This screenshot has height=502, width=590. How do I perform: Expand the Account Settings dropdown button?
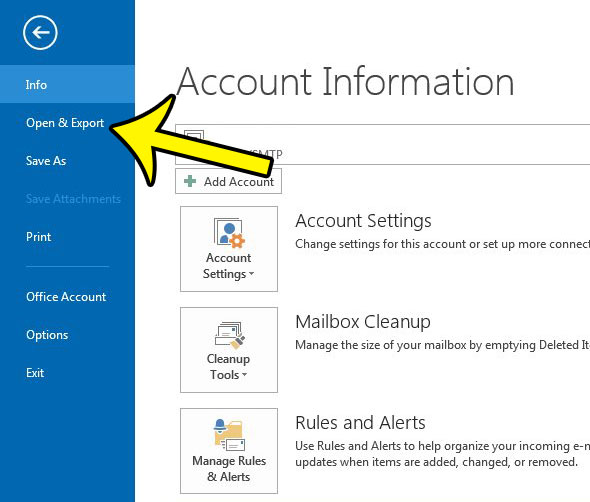[x=229, y=249]
